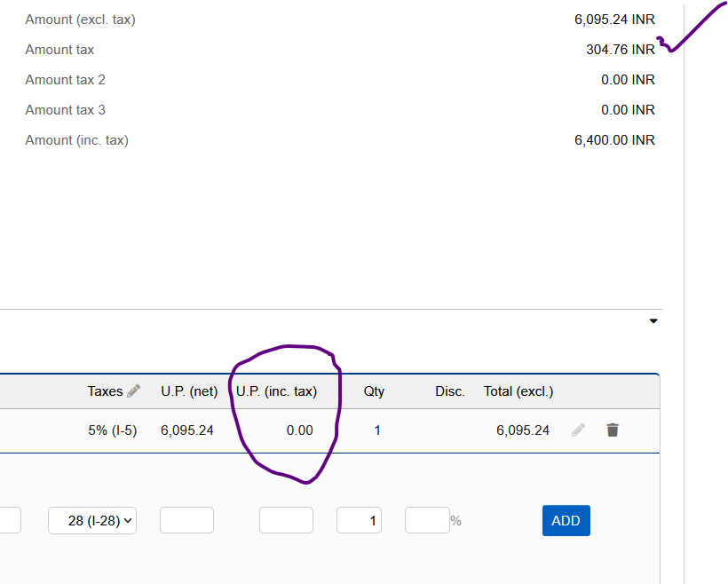The width and height of the screenshot is (728, 584).
Task: Click the pencil icon beside Taxes header
Action: 134,391
